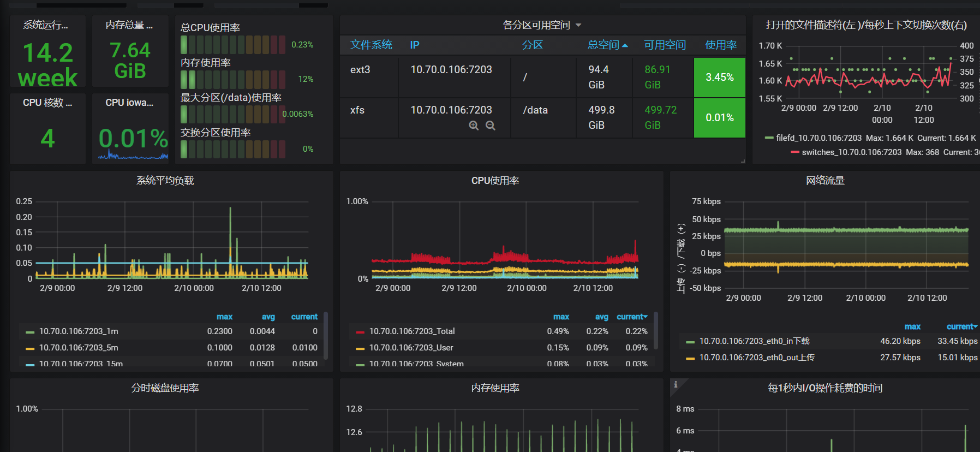Viewport: 980px width, 452px height.
Task: Click the resize handle of the partition table panel
Action: [x=743, y=161]
